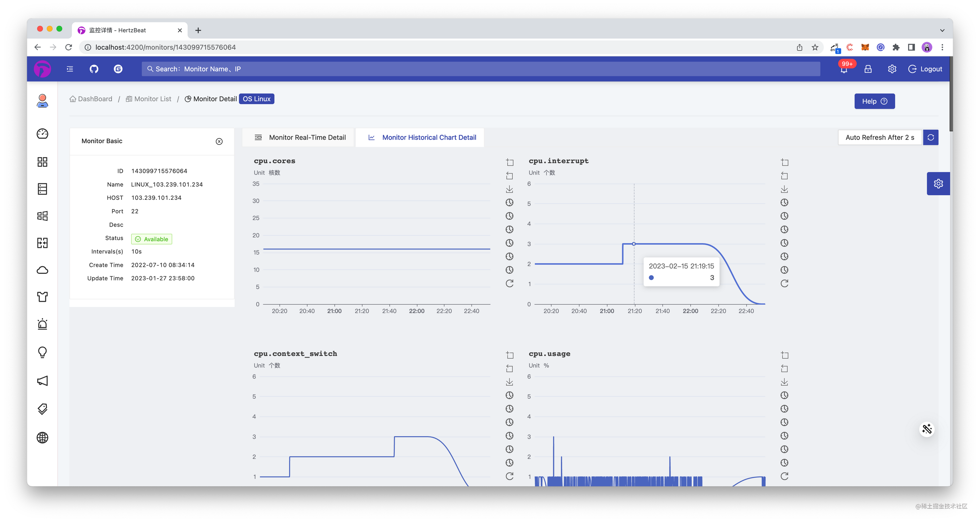Close the Monitor Basic panel
This screenshot has width=980, height=522.
coord(219,142)
